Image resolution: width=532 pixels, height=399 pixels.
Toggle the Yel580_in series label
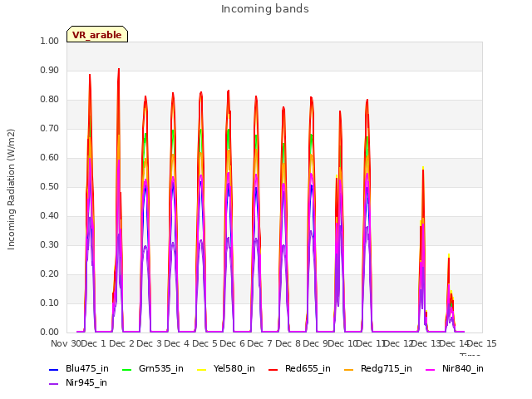pyautogui.click(x=234, y=369)
